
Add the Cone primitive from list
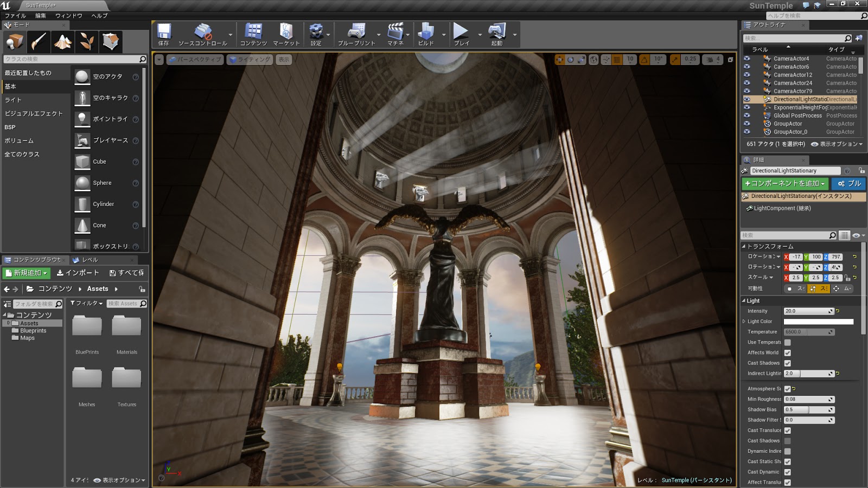[x=107, y=225]
